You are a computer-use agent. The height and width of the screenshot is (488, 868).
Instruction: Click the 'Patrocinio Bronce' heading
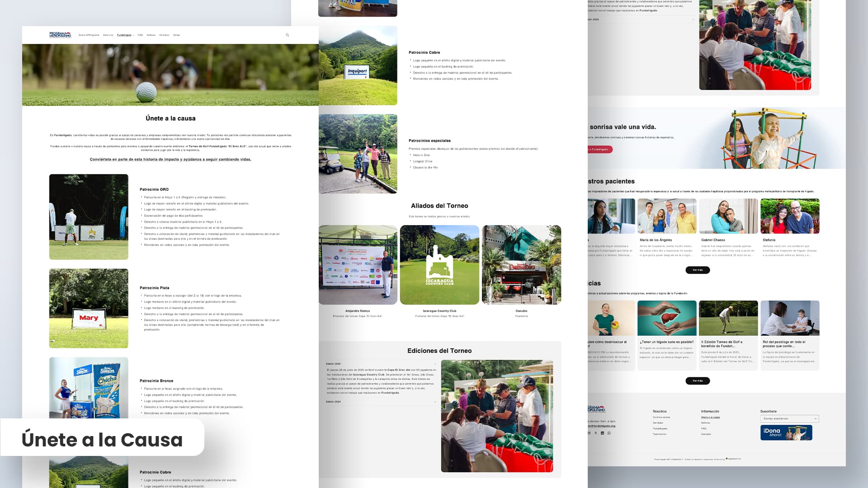[x=156, y=381]
